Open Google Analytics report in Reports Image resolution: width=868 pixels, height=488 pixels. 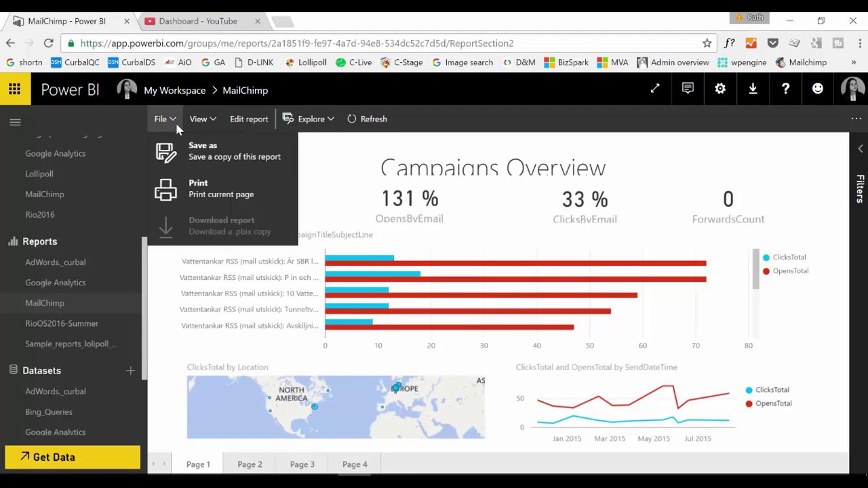(x=56, y=283)
